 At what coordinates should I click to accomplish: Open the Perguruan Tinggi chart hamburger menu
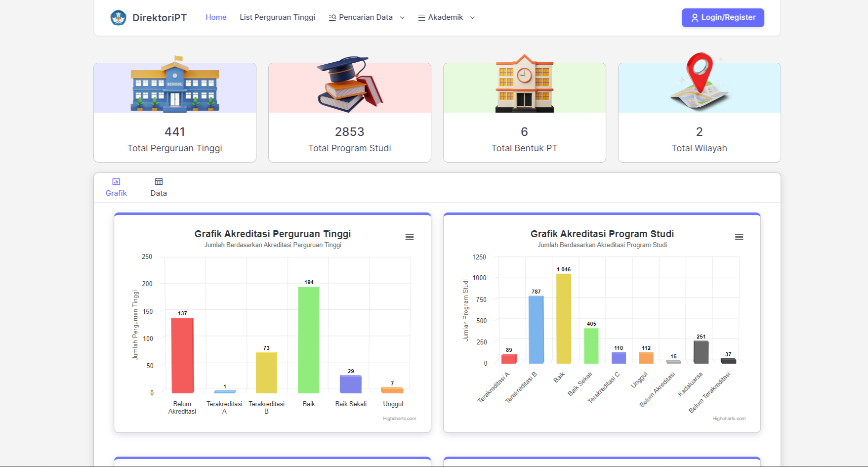pos(410,237)
